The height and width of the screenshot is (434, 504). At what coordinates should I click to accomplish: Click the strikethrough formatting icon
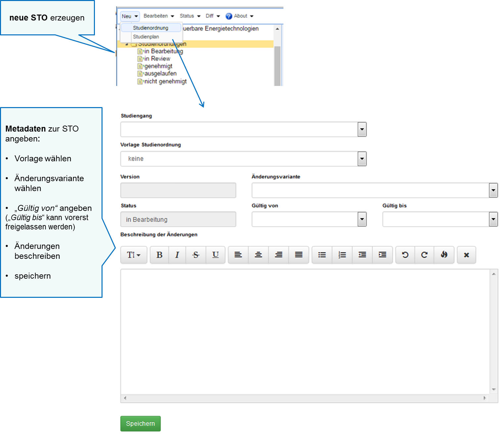196,255
